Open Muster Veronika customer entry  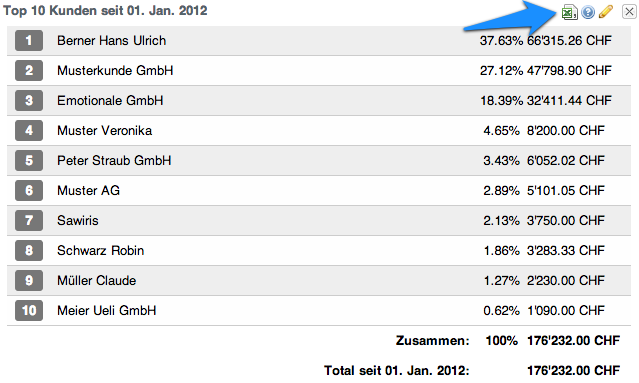coord(104,130)
